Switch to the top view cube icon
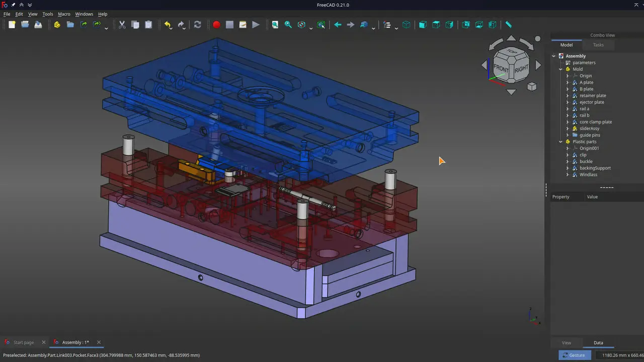The width and height of the screenshot is (644, 362). click(436, 25)
